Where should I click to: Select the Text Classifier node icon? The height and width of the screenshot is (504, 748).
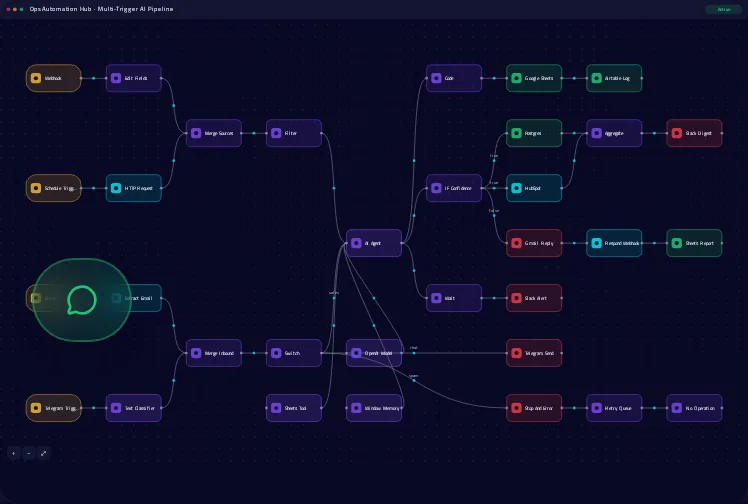point(116,408)
